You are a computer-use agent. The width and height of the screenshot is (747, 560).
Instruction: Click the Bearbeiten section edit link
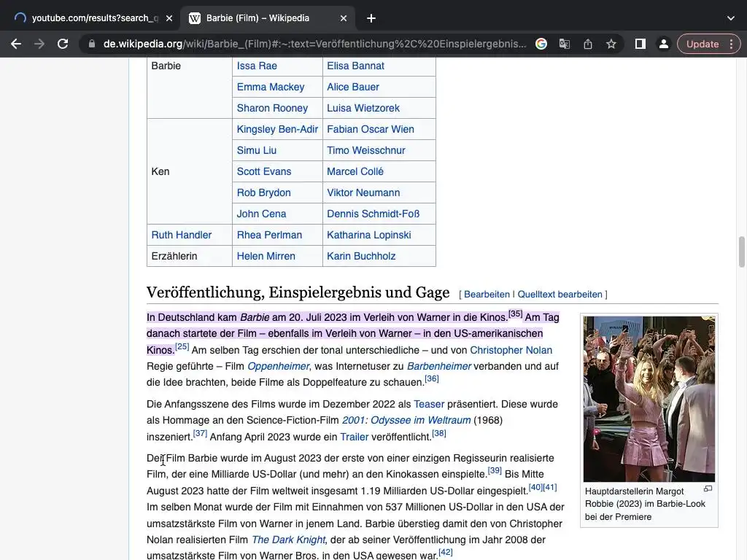click(487, 295)
